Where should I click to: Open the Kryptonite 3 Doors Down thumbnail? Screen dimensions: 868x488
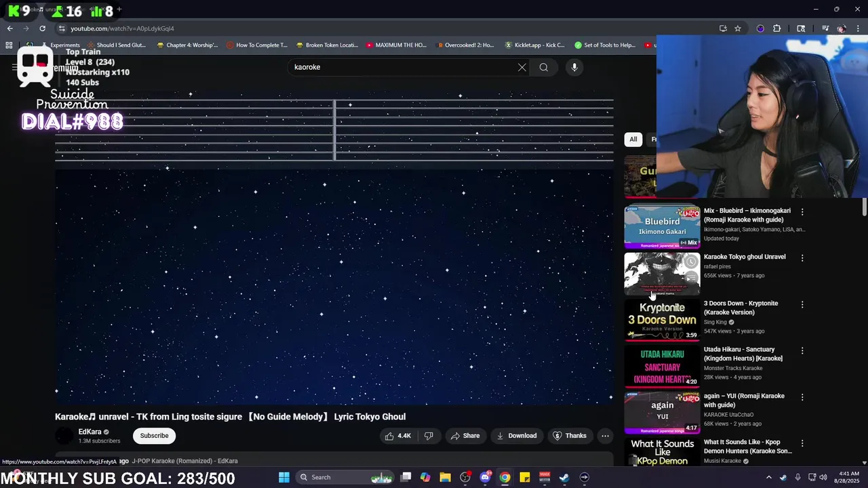coord(662,320)
